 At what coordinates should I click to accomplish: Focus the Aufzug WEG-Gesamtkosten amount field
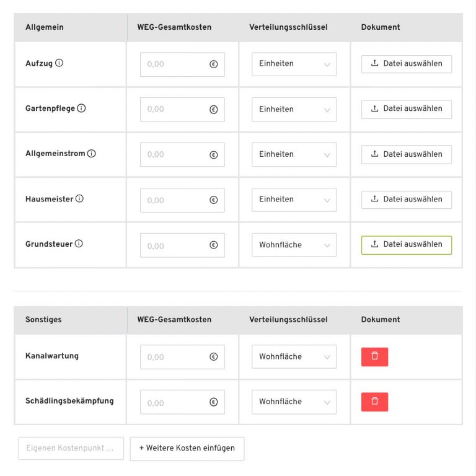click(x=176, y=64)
